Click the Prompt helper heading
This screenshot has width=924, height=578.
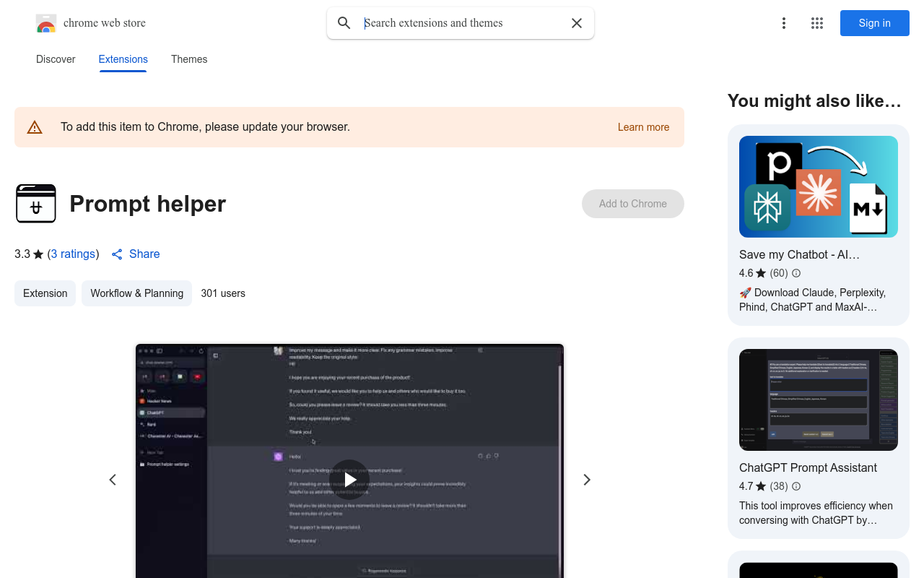coord(148,204)
